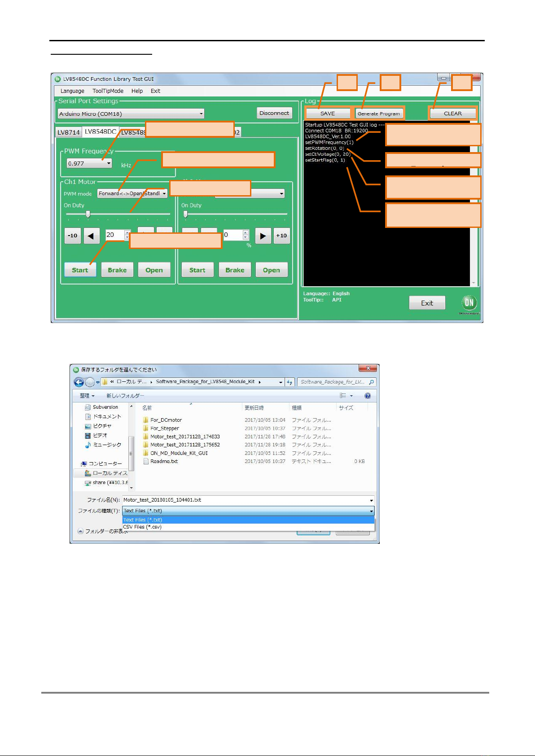Click the Ch2 right arrow duty button
Viewport: 535px width, 756px height.
263,236
